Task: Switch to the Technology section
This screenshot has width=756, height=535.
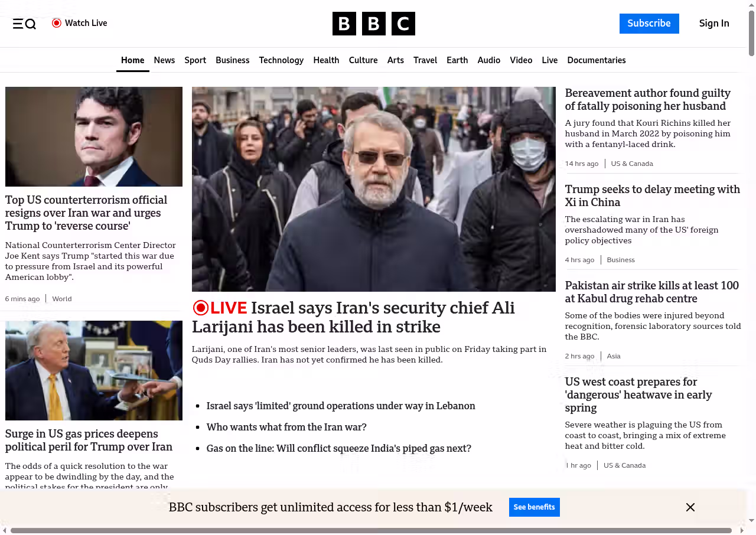Action: 281,60
